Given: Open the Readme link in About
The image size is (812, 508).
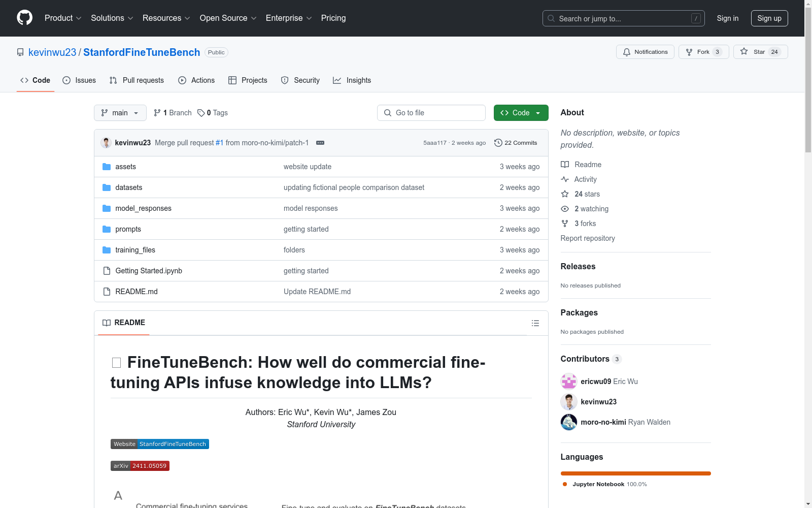Looking at the screenshot, I should click(x=581, y=165).
